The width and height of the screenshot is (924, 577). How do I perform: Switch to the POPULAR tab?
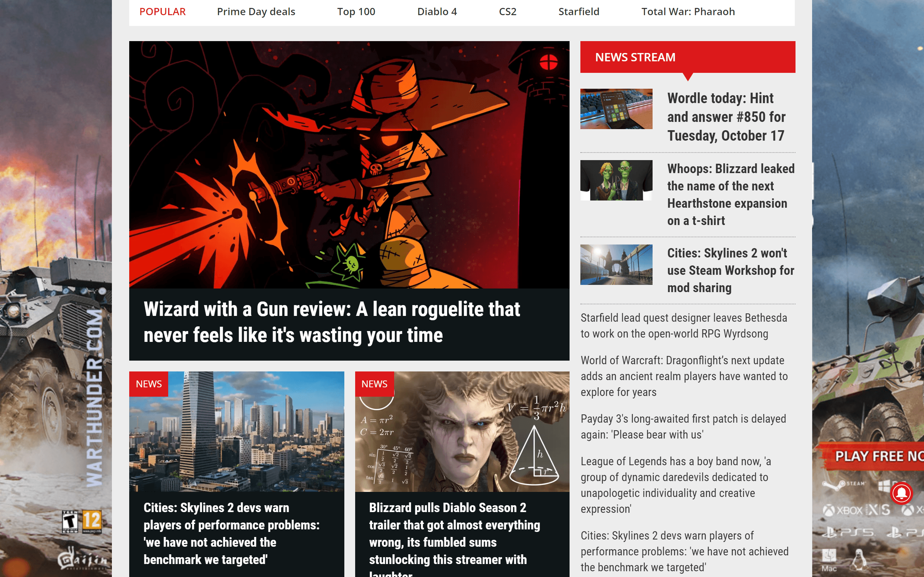[x=162, y=12]
